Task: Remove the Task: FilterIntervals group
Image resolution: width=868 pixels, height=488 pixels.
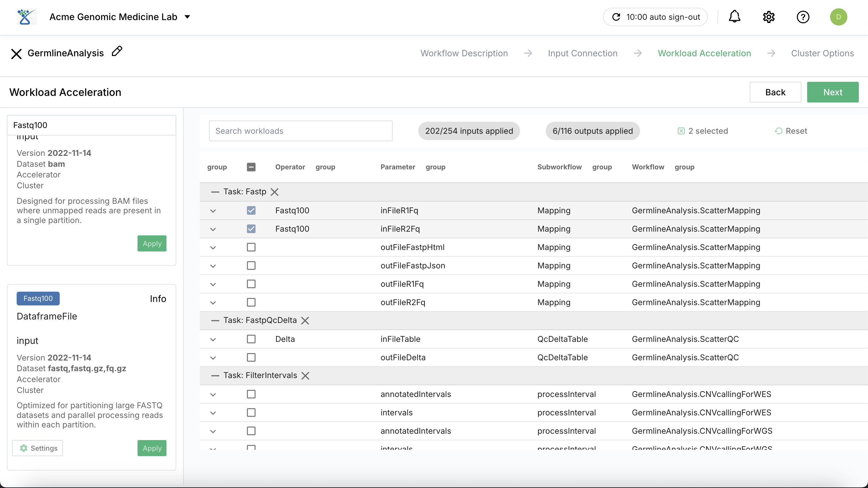Action: (x=305, y=375)
